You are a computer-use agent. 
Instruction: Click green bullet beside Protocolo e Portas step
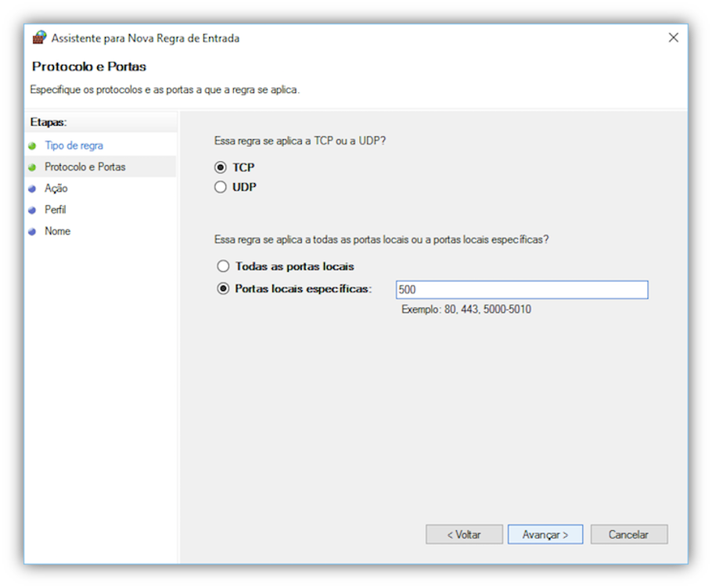tap(32, 167)
